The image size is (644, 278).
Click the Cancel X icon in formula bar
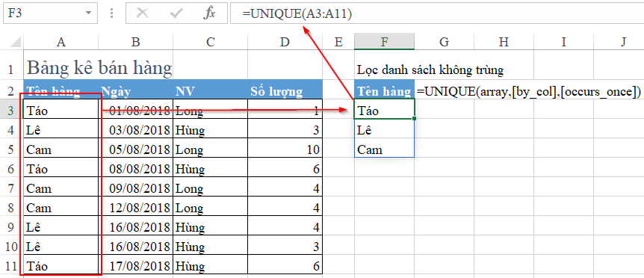point(142,13)
